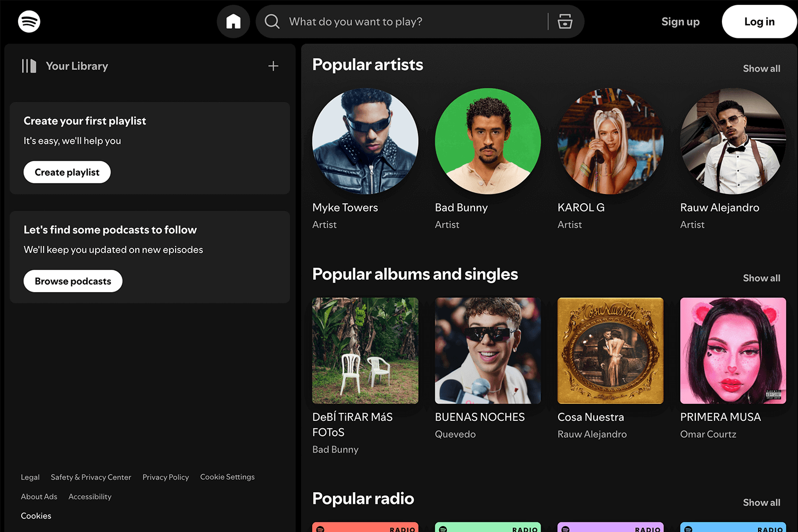Open the purple radio card
Screen dimensions: 798x532
(x=611, y=527)
